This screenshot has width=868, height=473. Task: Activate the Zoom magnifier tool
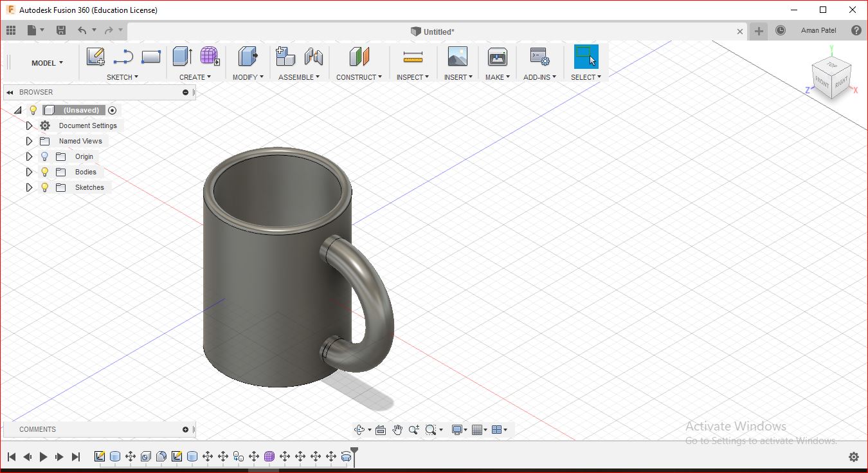[413, 429]
